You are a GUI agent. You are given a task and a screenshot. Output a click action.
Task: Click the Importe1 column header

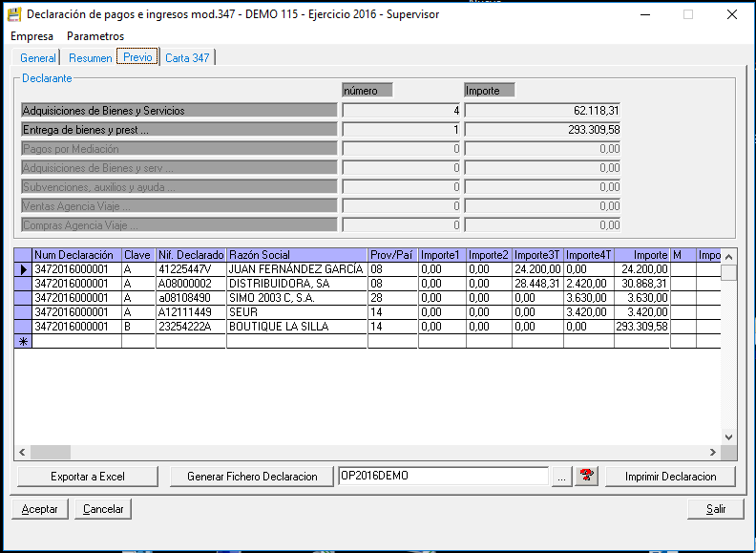(442, 255)
